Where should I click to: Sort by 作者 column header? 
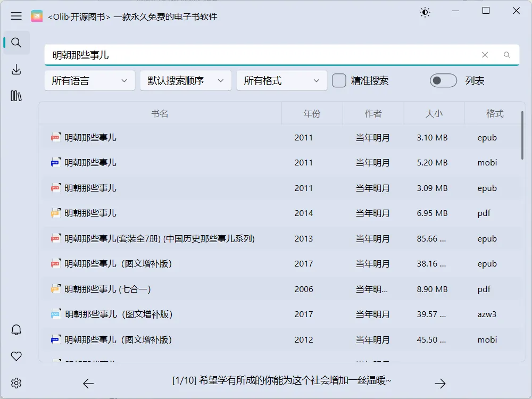[373, 113]
